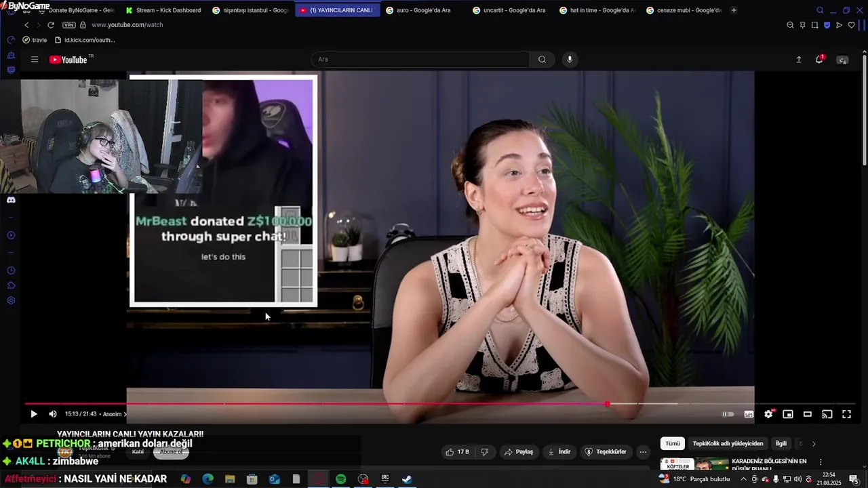This screenshot has height=488, width=868.
Task: Click the İndir download button
Action: [x=559, y=452]
